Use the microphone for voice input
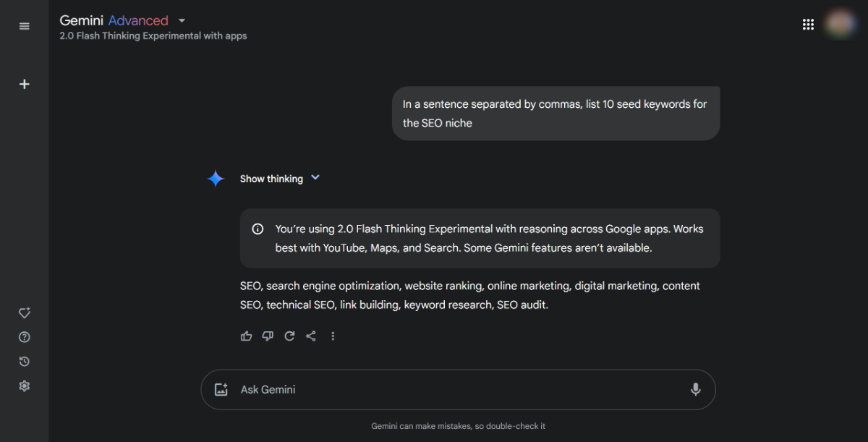Screen dimensions: 868x442 (696, 389)
